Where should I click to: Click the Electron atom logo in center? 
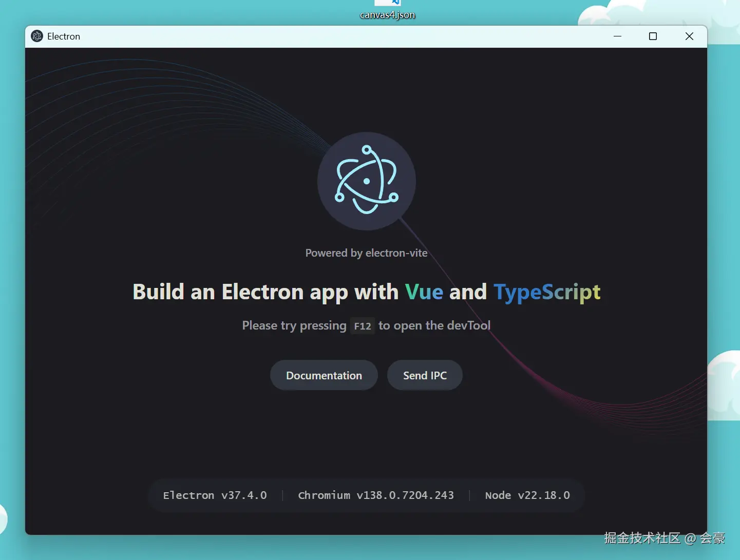tap(367, 180)
